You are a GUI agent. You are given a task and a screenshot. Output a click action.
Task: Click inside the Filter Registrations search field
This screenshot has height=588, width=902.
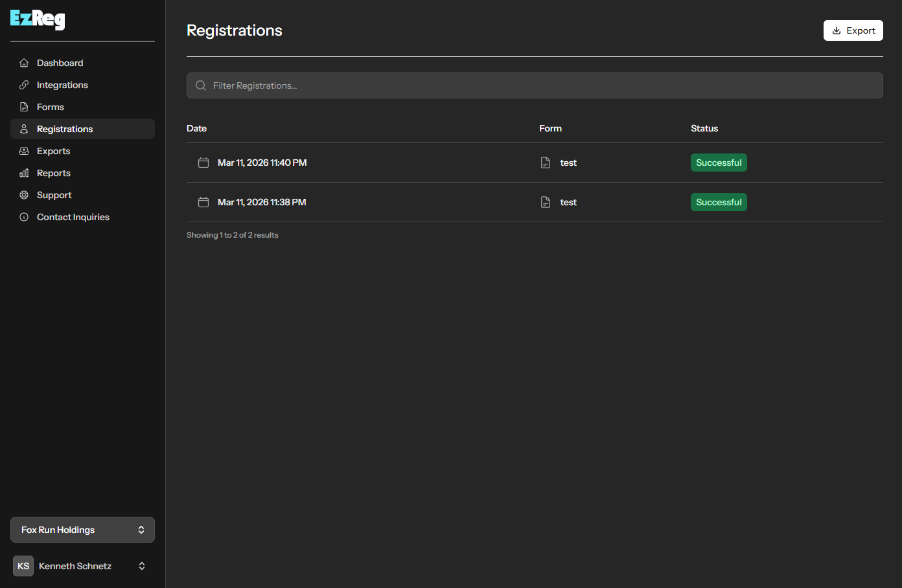(454, 85)
